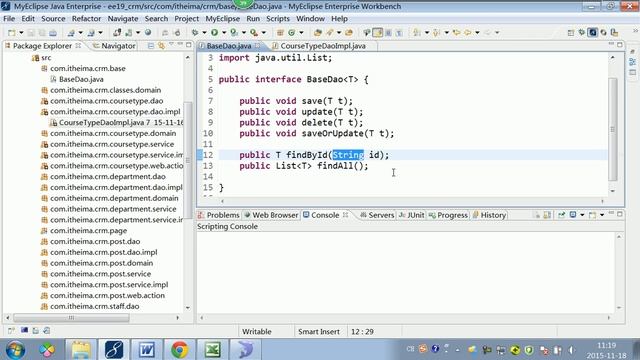Open the MyEclipse menu
The image size is (640, 360).
[x=222, y=19]
